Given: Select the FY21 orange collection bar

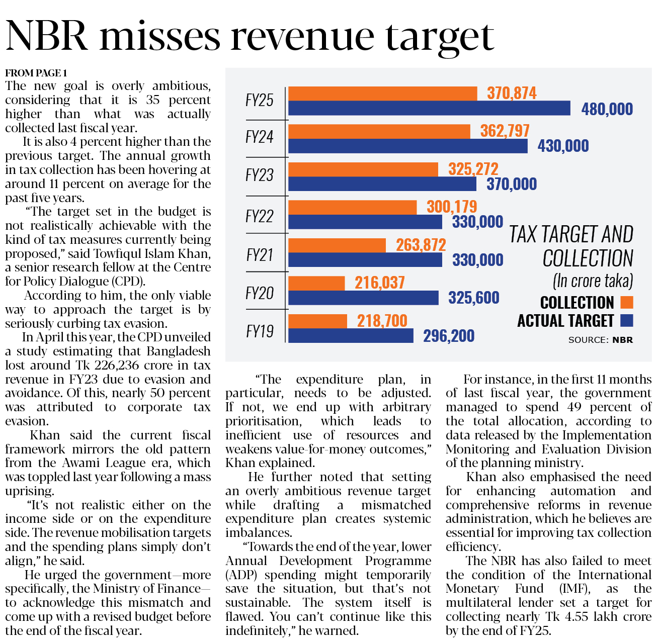Looking at the screenshot, I should 337,245.
